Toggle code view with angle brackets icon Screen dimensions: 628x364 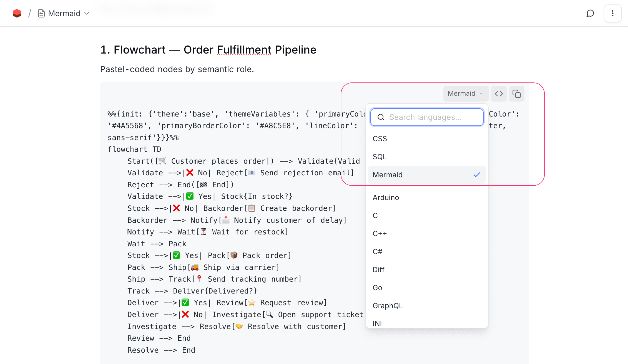pyautogui.click(x=499, y=94)
